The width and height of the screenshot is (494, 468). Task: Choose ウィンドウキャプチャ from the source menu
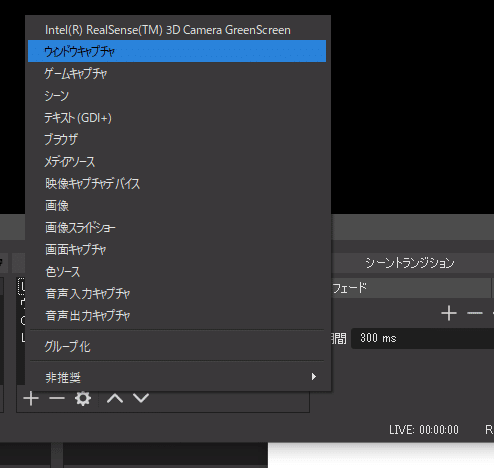177,51
